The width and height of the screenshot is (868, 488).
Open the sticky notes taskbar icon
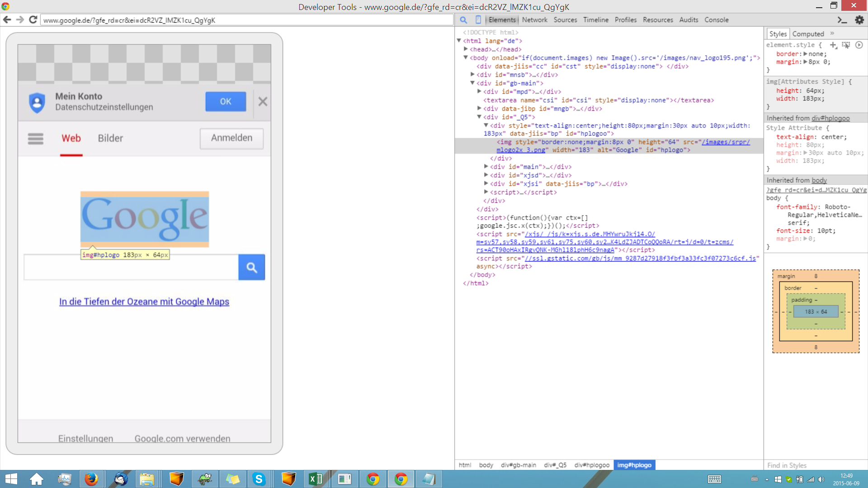pos(232,479)
